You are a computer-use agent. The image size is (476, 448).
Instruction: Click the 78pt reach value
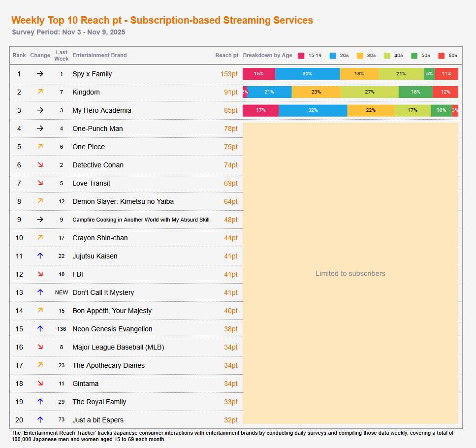231,128
